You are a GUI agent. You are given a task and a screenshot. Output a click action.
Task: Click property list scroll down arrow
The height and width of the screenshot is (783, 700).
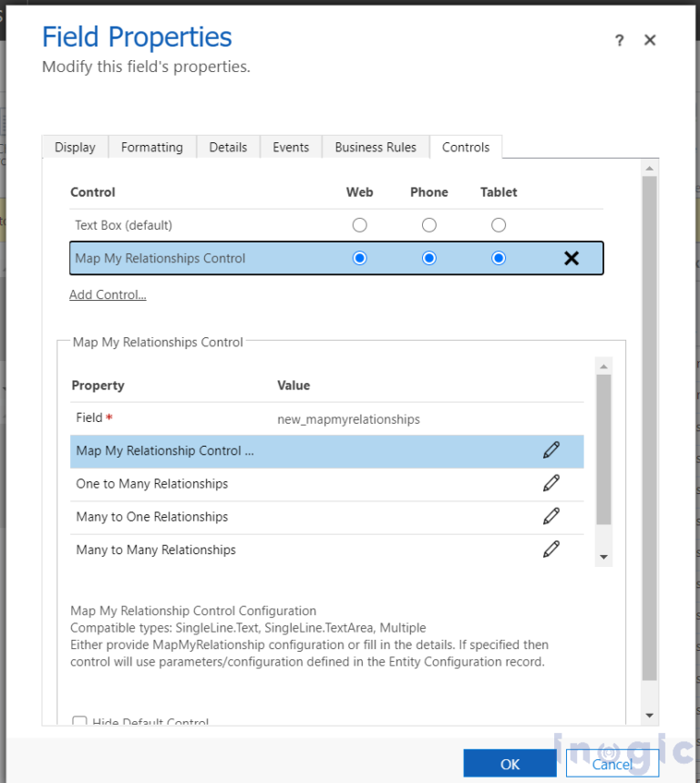603,557
